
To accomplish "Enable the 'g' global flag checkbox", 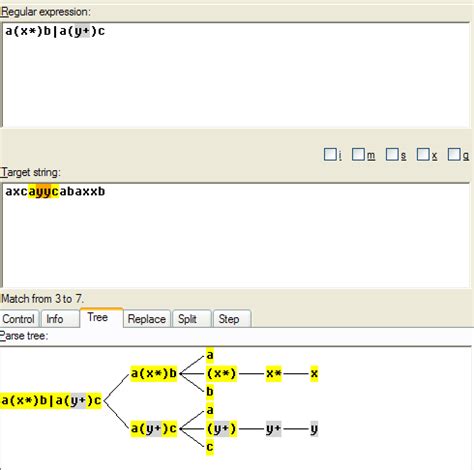I will [x=454, y=154].
